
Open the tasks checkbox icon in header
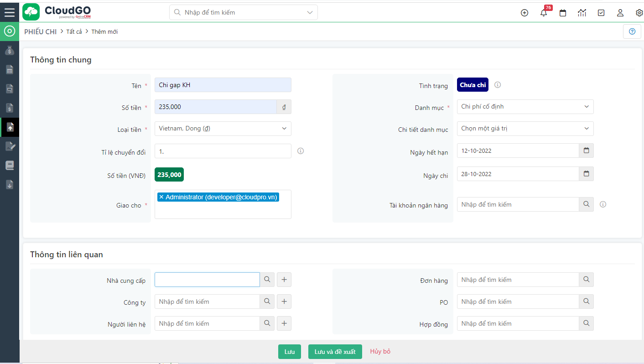[x=601, y=13]
